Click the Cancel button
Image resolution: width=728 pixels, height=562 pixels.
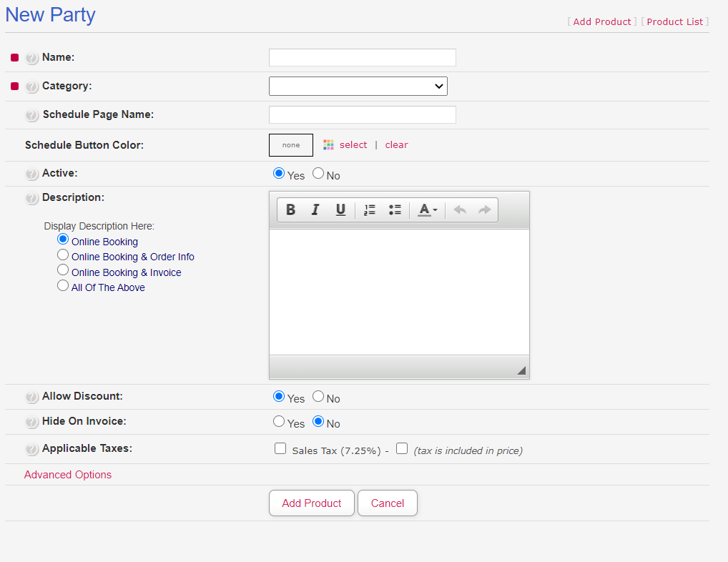click(x=387, y=503)
